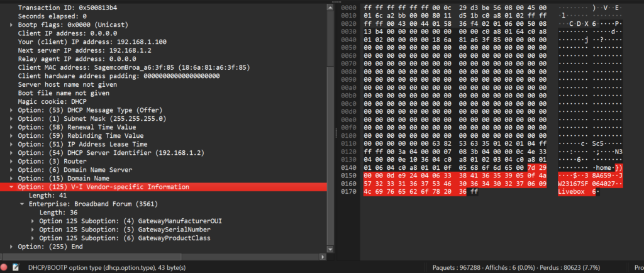This screenshot has width=644, height=273.
Task: Select the Magic cookie DHCP line
Action: [52, 101]
